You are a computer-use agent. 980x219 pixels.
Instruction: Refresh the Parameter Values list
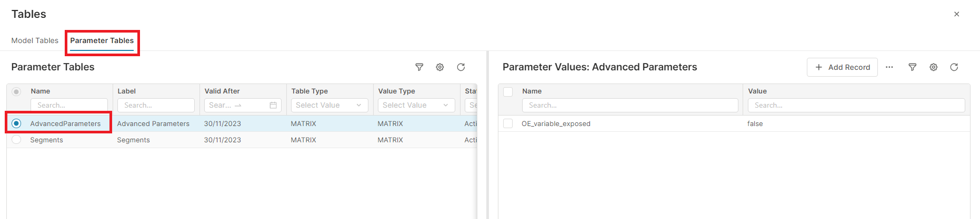[954, 67]
